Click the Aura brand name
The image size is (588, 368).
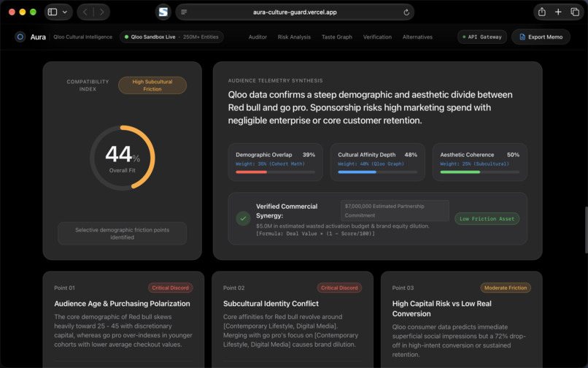point(38,37)
